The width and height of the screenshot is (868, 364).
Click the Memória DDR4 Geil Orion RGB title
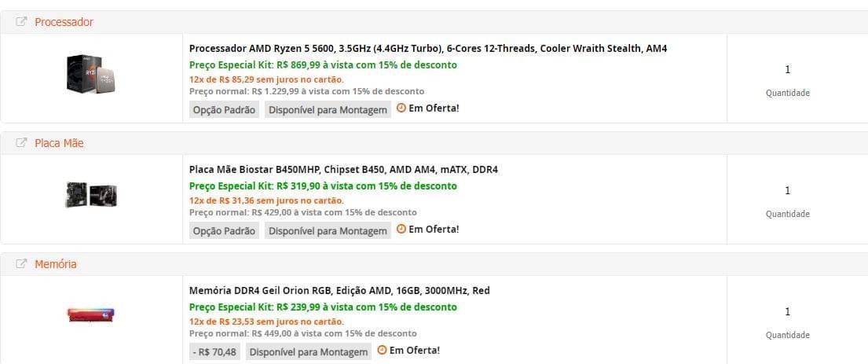[339, 290]
